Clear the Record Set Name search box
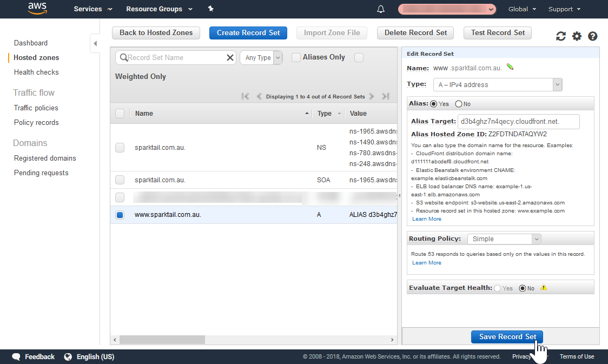608x364 pixels. (x=230, y=57)
